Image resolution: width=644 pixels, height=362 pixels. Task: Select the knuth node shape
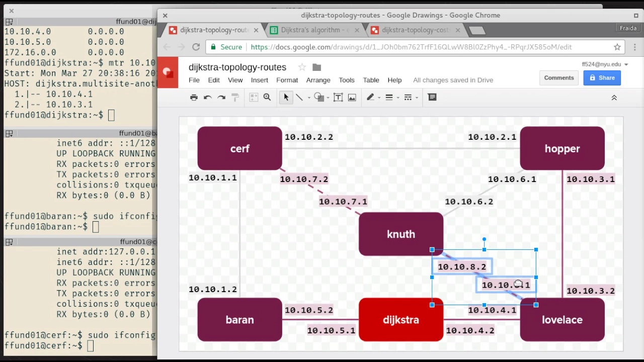click(x=401, y=234)
